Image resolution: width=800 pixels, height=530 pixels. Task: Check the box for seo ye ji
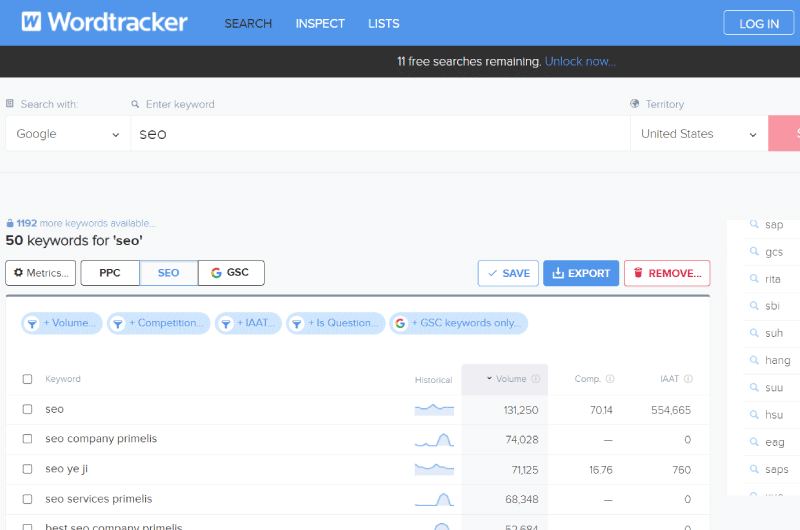pos(28,469)
